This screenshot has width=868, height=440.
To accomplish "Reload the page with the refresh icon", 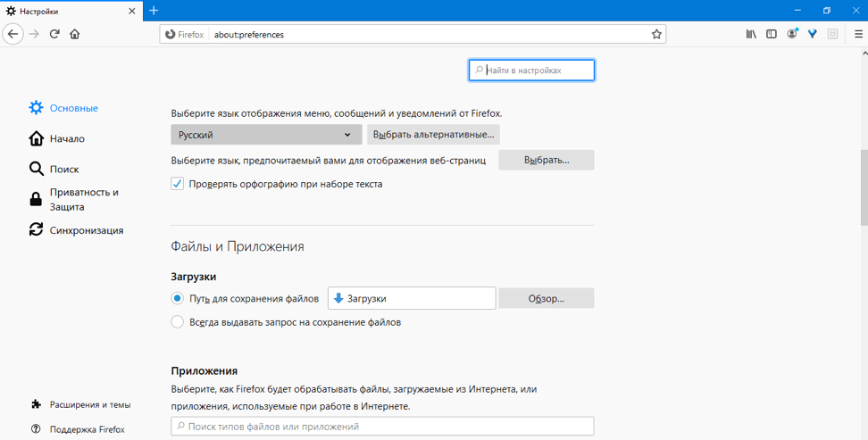I will click(x=54, y=35).
